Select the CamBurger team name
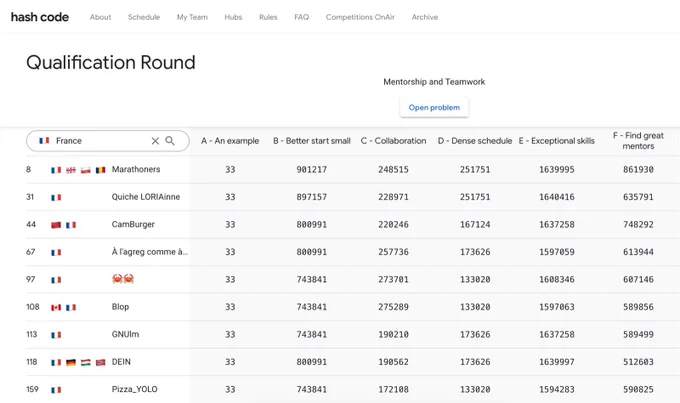The width and height of the screenshot is (680, 403). [133, 224]
